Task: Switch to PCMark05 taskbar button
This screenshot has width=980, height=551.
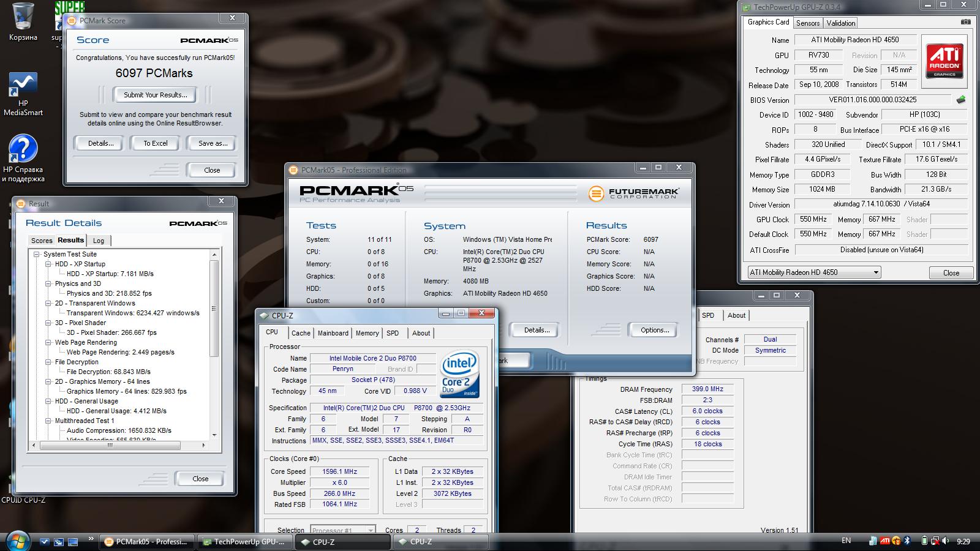Action: pos(147,542)
